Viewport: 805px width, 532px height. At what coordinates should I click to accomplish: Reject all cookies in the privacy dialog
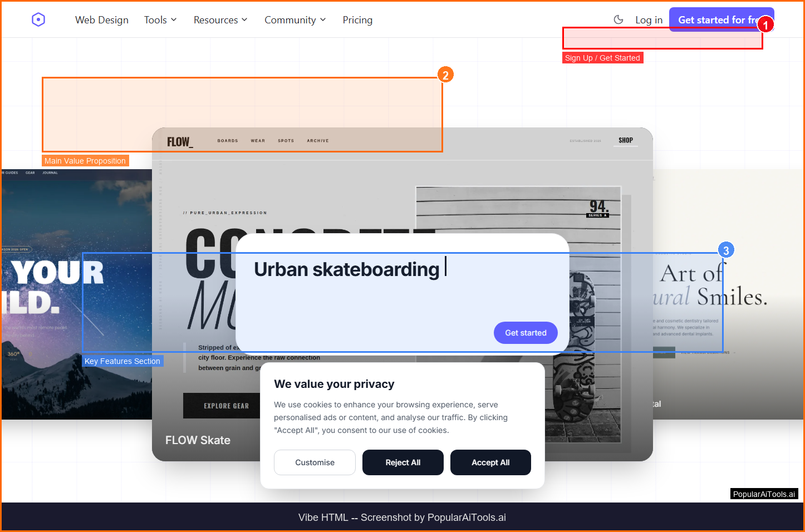(x=402, y=462)
